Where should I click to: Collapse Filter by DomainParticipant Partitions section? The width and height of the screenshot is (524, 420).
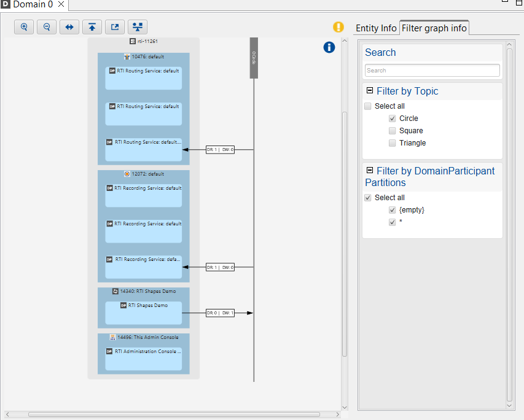369,169
